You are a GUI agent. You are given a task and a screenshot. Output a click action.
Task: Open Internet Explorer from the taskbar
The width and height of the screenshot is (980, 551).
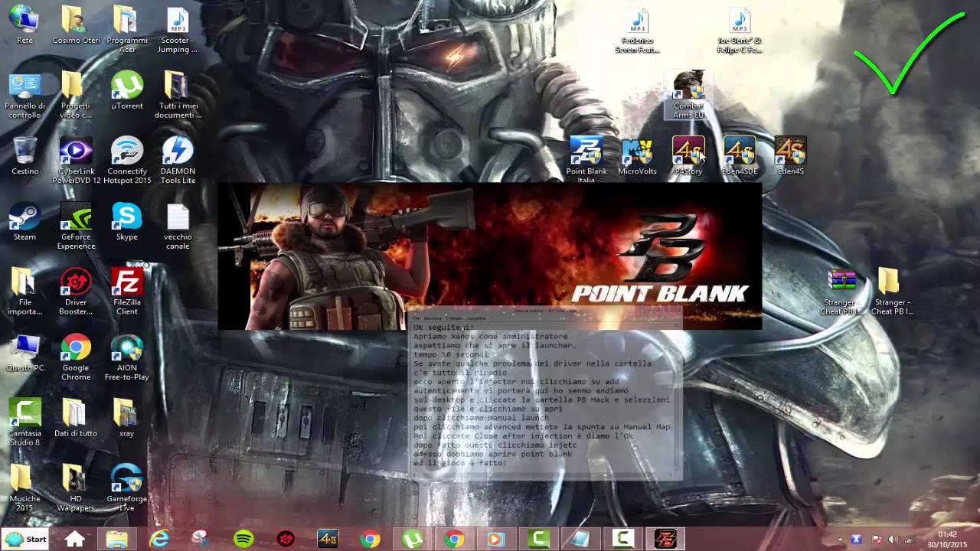158,539
